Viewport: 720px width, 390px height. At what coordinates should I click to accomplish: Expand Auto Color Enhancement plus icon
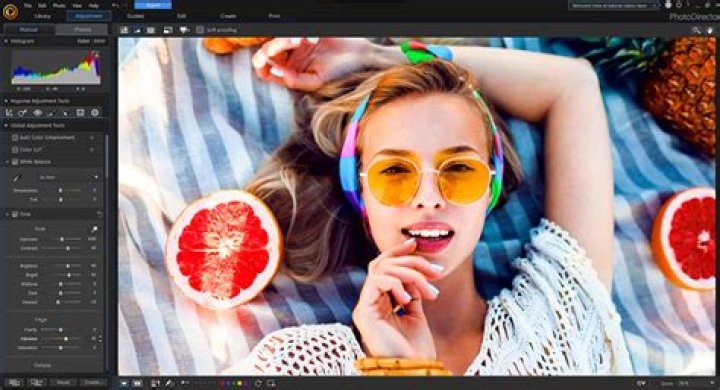(x=92, y=138)
